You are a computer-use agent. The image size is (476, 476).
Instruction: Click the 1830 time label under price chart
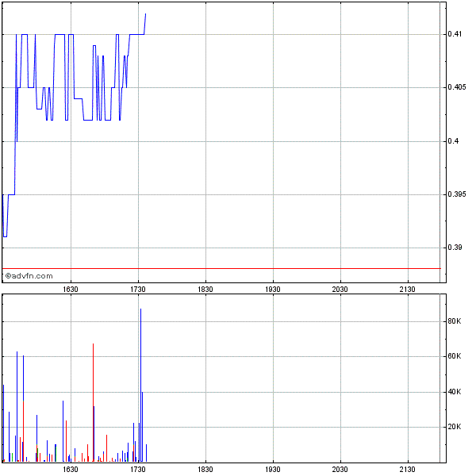[205, 290]
